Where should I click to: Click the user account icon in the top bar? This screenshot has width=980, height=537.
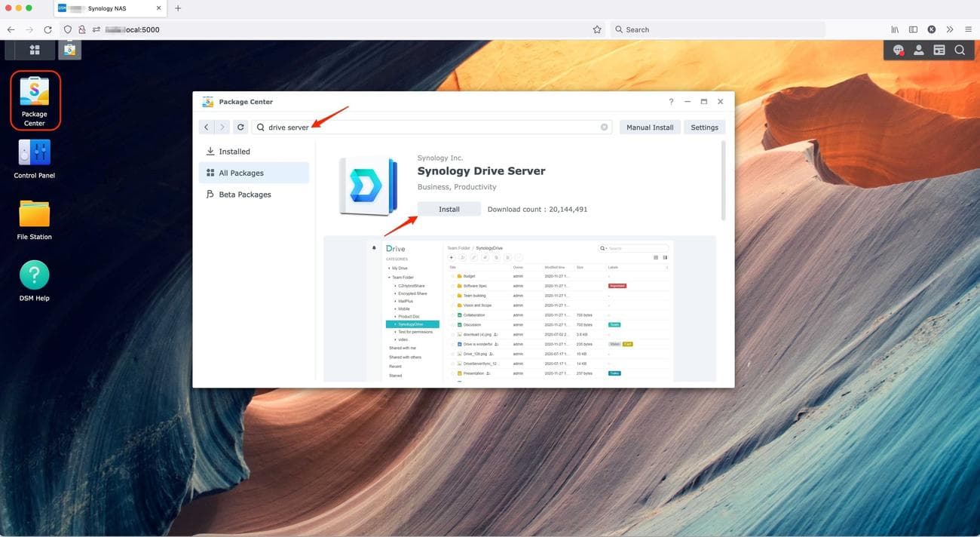click(x=918, y=50)
